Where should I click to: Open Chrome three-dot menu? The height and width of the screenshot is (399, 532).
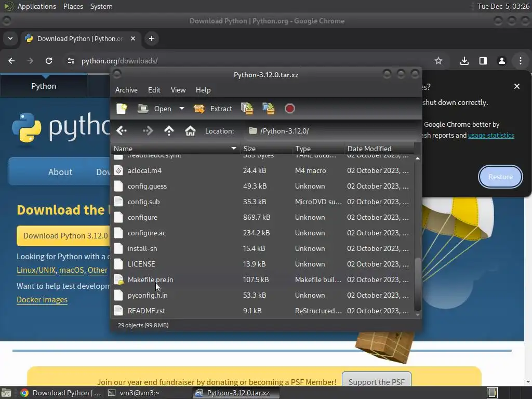(521, 61)
